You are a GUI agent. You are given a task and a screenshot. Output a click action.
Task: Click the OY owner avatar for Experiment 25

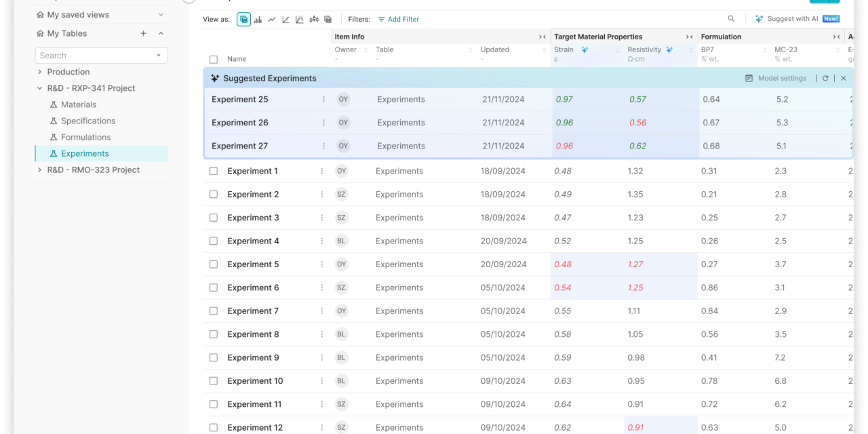(343, 100)
